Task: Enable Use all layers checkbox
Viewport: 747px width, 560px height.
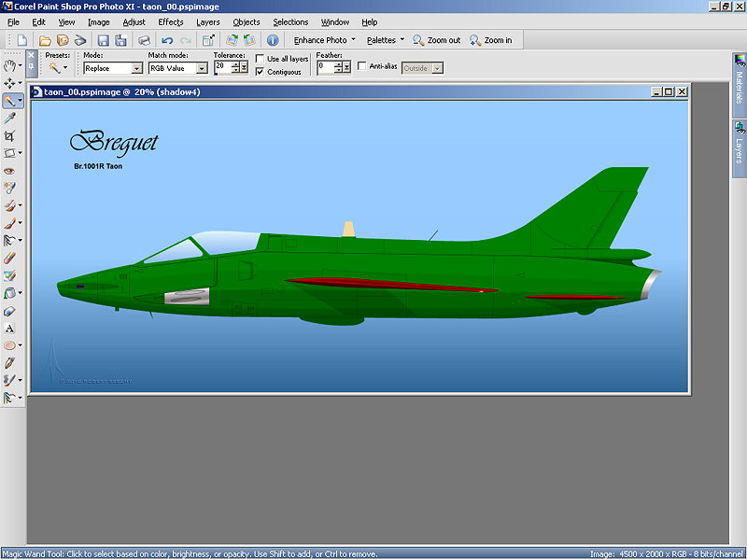Action: [260, 59]
